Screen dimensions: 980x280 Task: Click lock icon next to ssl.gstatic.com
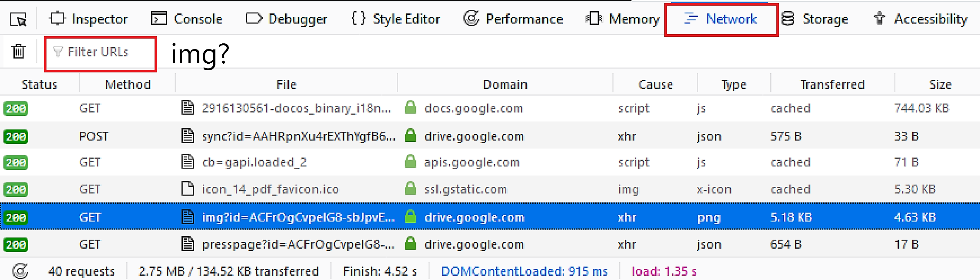[410, 189]
